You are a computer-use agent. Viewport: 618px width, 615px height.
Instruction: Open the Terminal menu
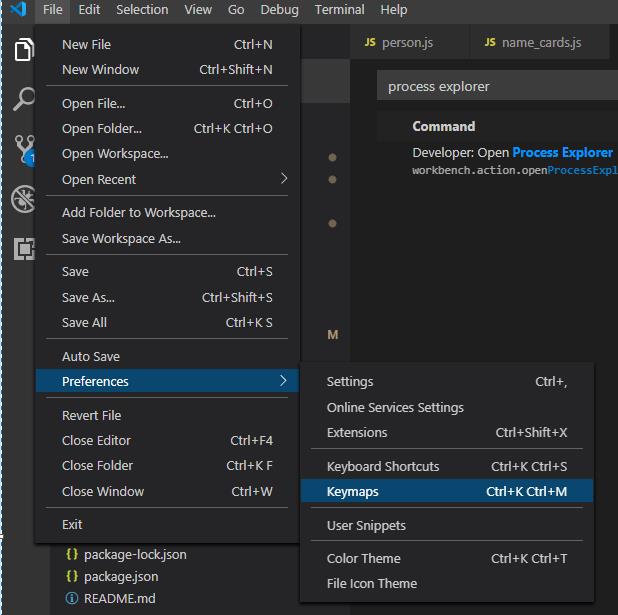click(x=339, y=9)
